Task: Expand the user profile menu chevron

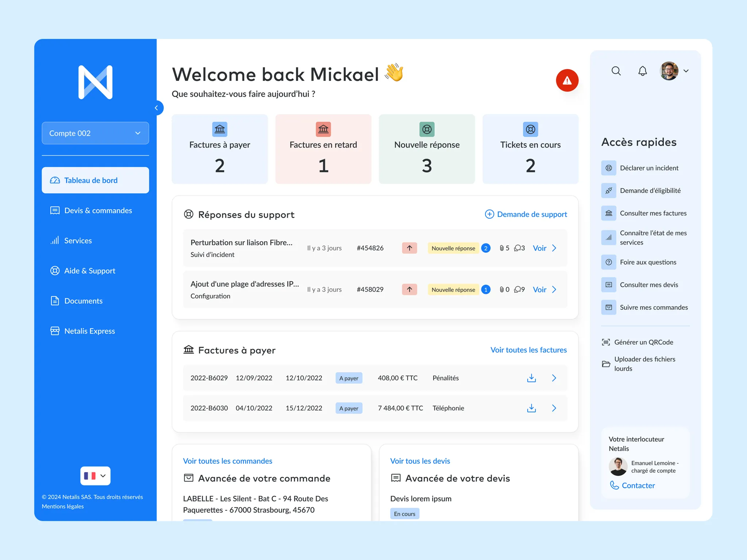Action: (686, 71)
